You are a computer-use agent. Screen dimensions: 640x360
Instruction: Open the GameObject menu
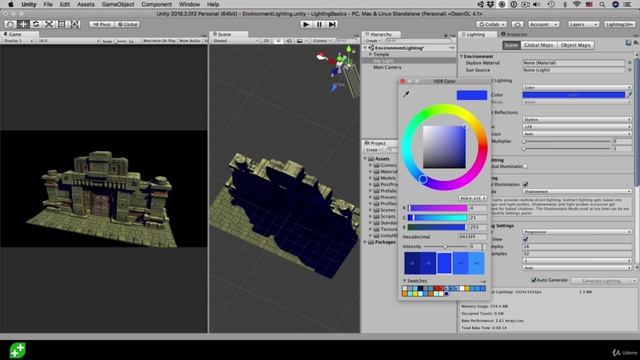118,4
